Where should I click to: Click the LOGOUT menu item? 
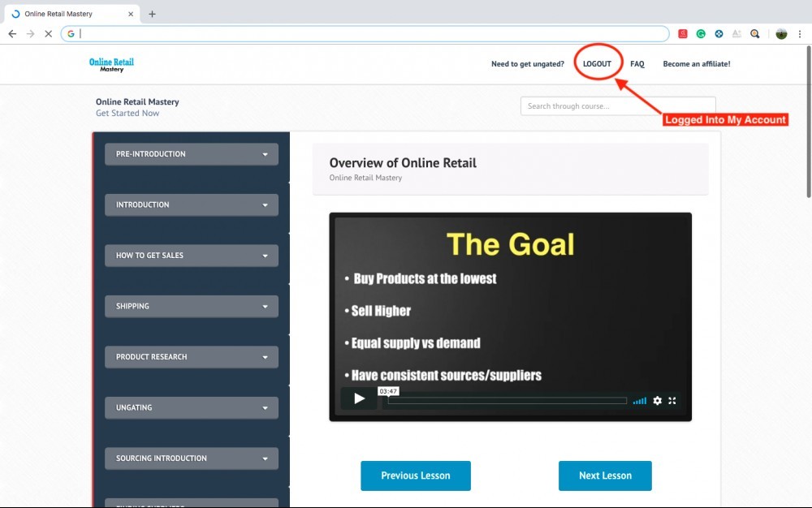click(597, 63)
